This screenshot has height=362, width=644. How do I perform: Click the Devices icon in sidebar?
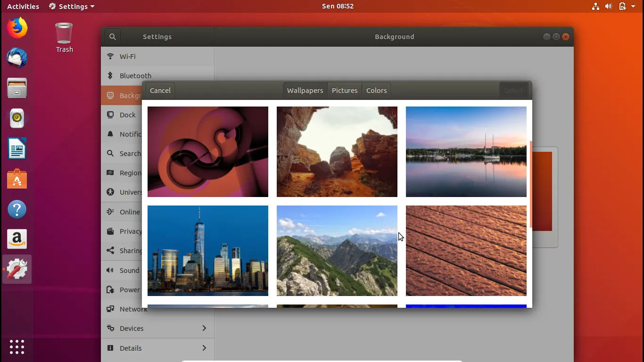[x=110, y=328]
